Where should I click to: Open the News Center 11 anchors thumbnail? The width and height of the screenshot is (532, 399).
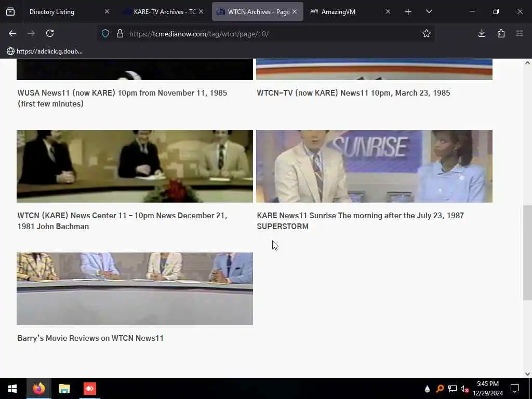135,166
